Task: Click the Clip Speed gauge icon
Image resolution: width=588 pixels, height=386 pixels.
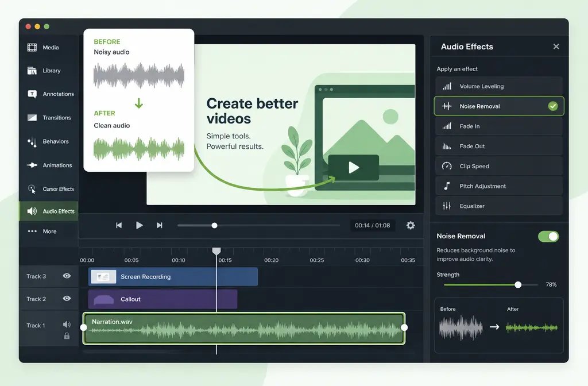Action: [x=447, y=166]
